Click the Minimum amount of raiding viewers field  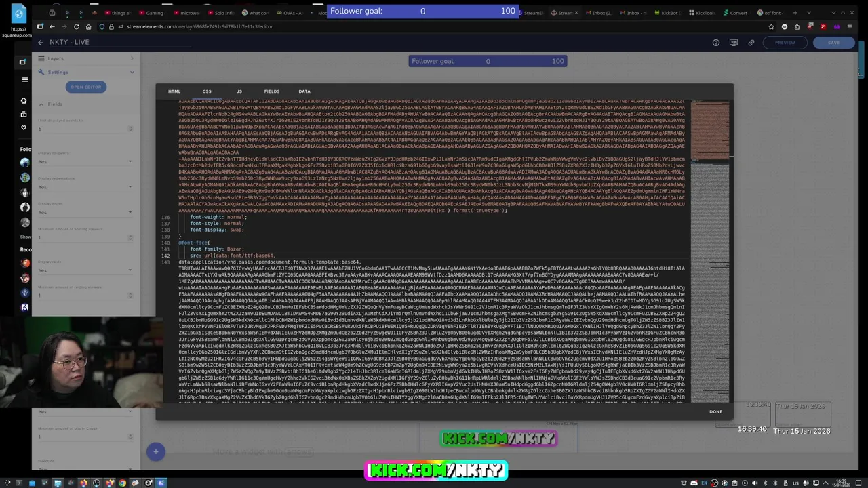click(x=85, y=295)
